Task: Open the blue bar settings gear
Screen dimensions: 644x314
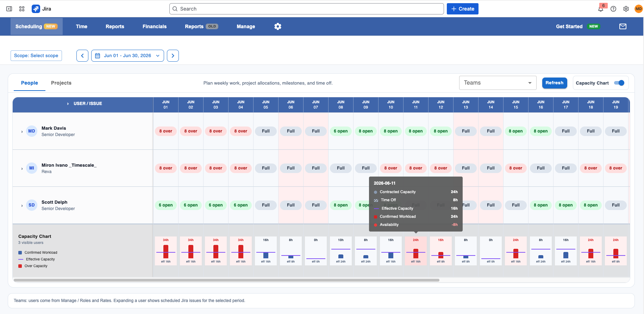Action: 278,26
